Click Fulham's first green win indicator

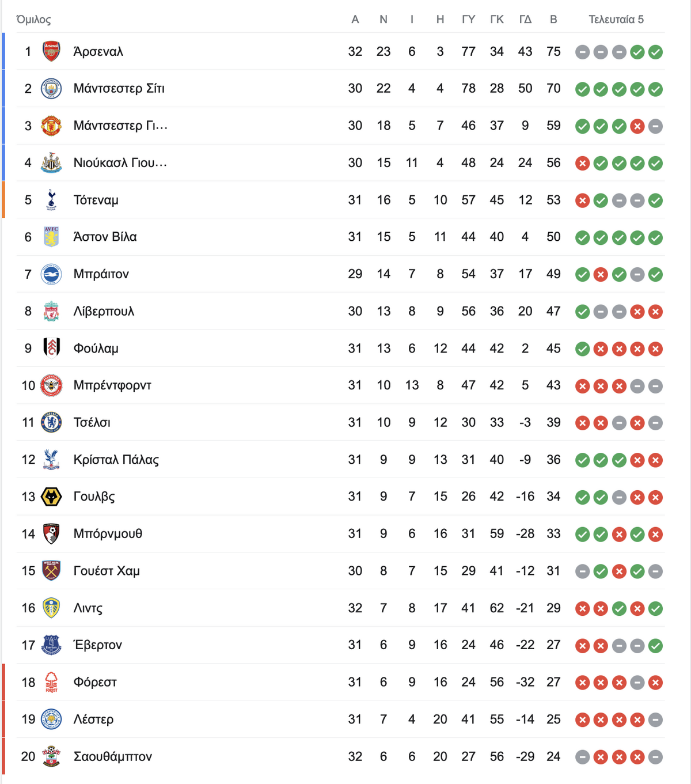[583, 349]
